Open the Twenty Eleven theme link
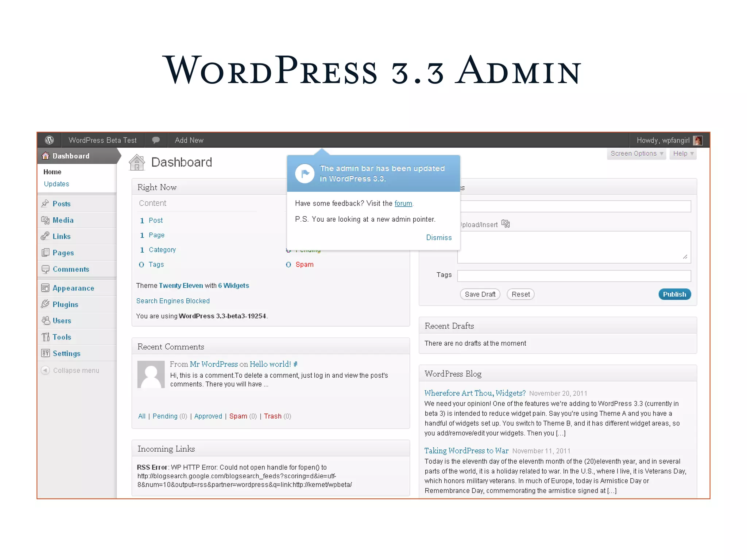Screen dimensions: 747x560 click(181, 285)
